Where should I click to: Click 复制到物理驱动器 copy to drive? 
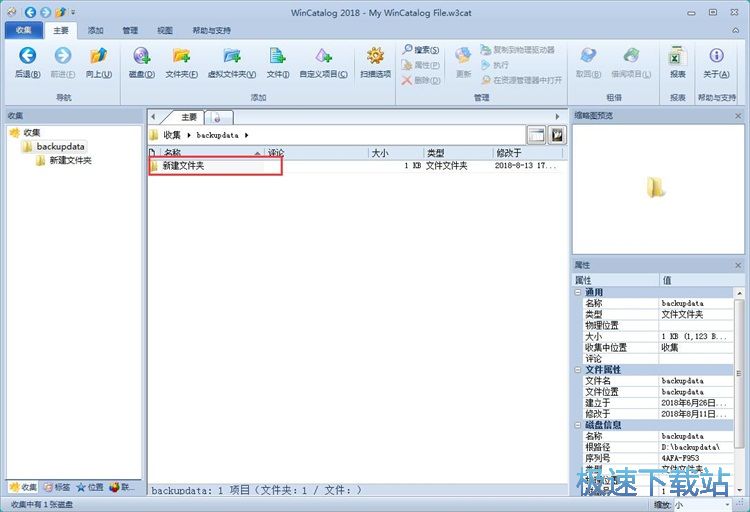click(518, 49)
